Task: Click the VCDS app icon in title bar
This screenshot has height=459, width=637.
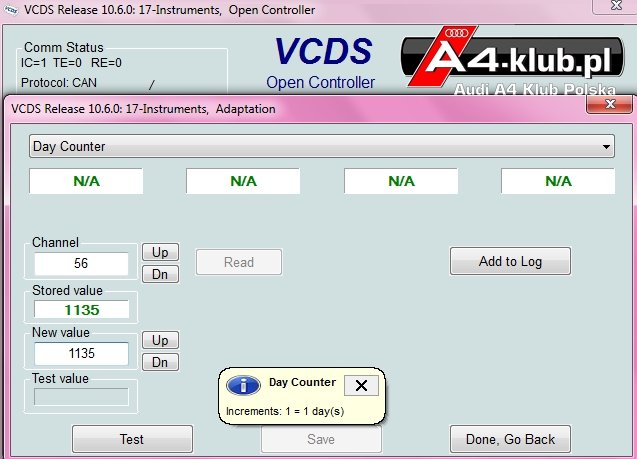Action: [11, 10]
